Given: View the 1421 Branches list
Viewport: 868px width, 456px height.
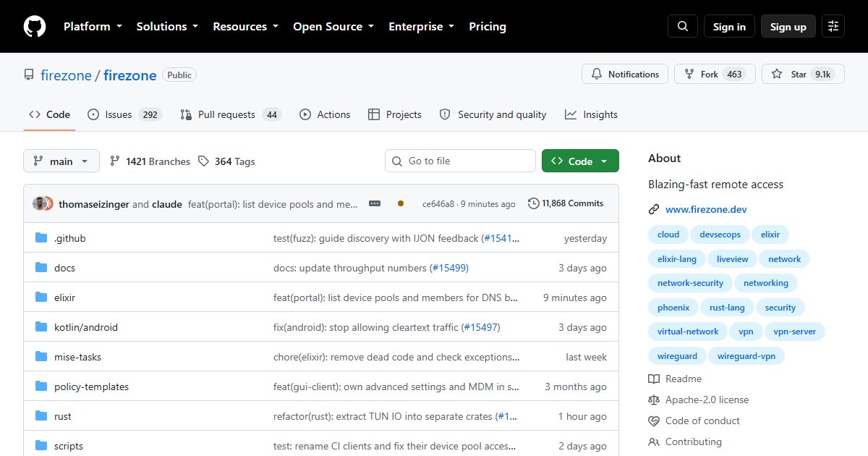Looking at the screenshot, I should tap(150, 161).
